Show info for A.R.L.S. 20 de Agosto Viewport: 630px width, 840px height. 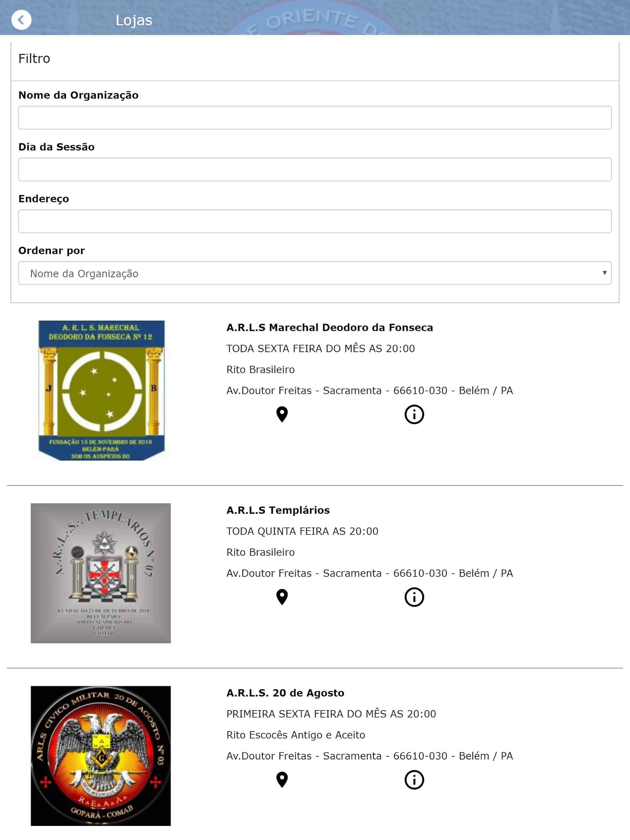[414, 780]
